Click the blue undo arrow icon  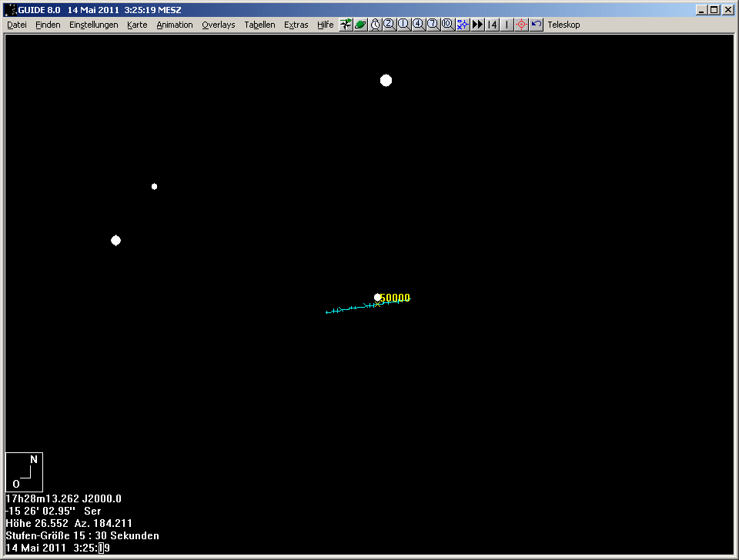click(537, 25)
